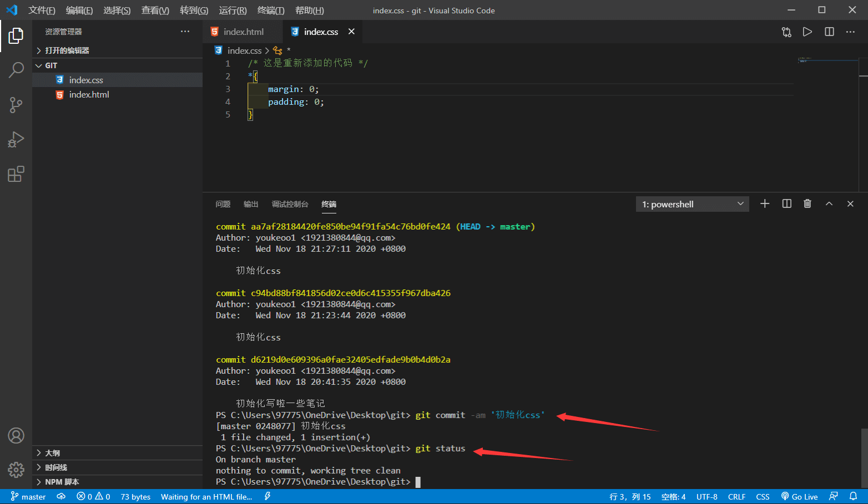868x504 pixels.
Task: Open errors and warnings count in status bar
Action: click(x=93, y=497)
